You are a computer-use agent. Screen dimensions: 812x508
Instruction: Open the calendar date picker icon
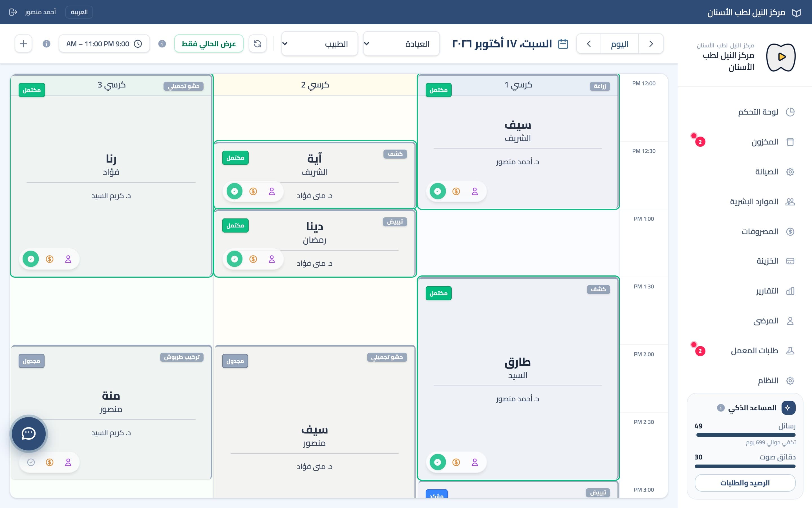[563, 44]
